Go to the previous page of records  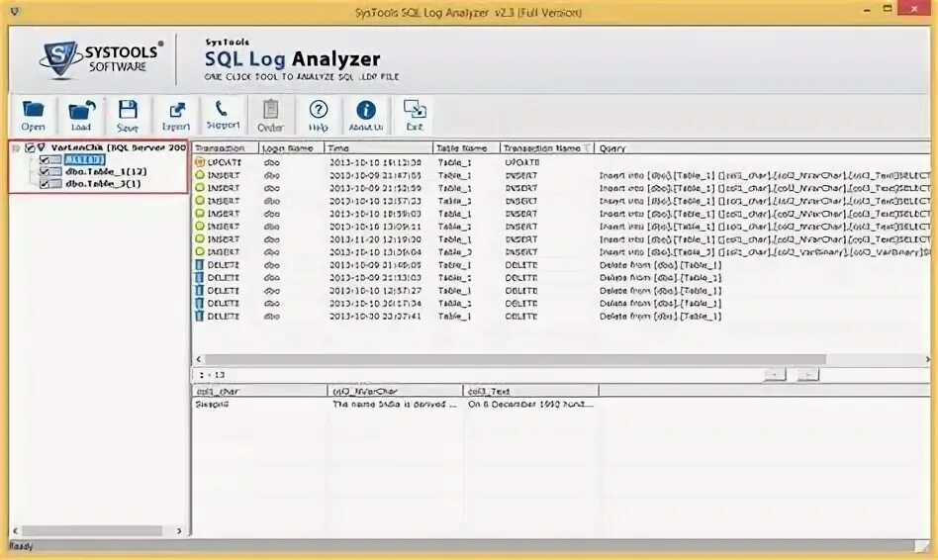click(775, 375)
